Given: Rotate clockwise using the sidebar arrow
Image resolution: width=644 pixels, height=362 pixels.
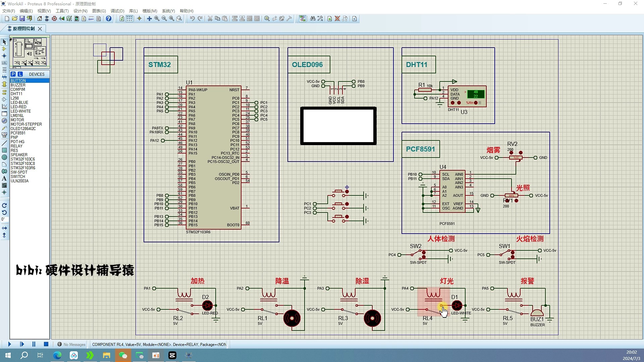Looking at the screenshot, I should (4, 205).
